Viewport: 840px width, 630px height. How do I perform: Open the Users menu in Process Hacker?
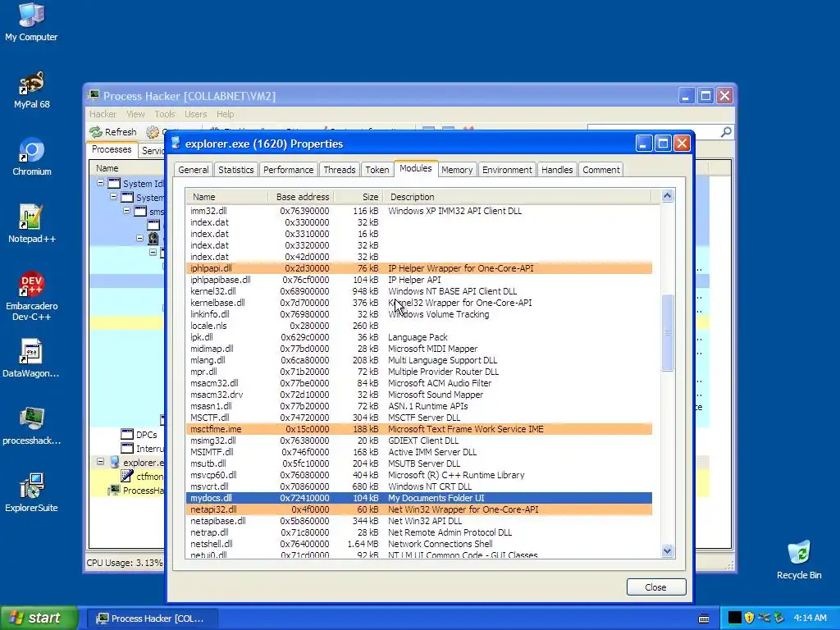pos(195,114)
